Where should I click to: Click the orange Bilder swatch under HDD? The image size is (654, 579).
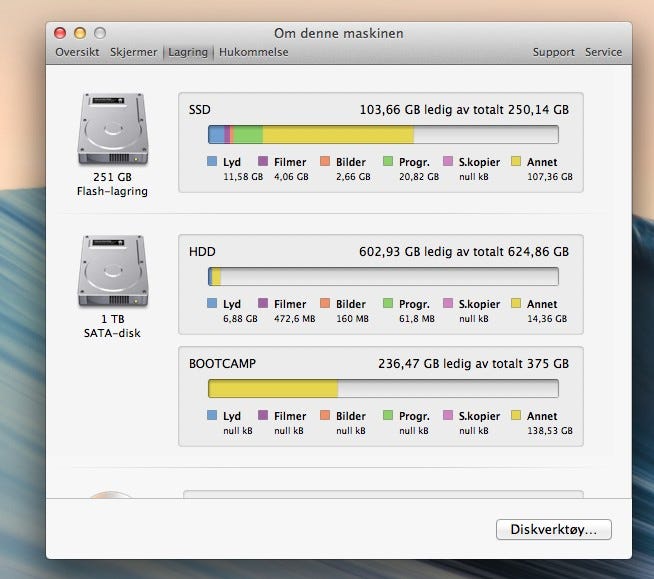pos(325,304)
